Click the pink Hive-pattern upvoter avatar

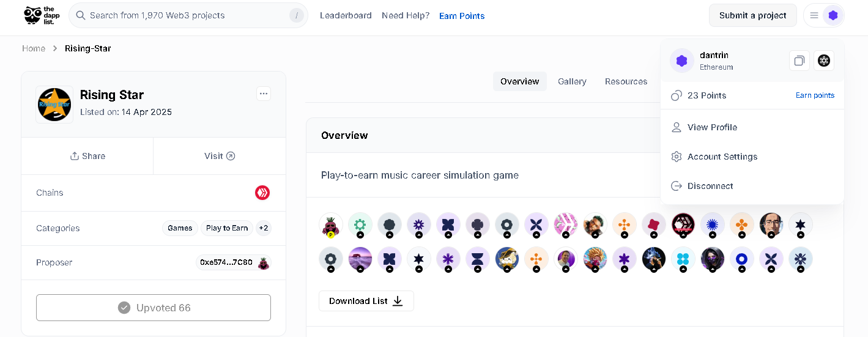point(566,225)
